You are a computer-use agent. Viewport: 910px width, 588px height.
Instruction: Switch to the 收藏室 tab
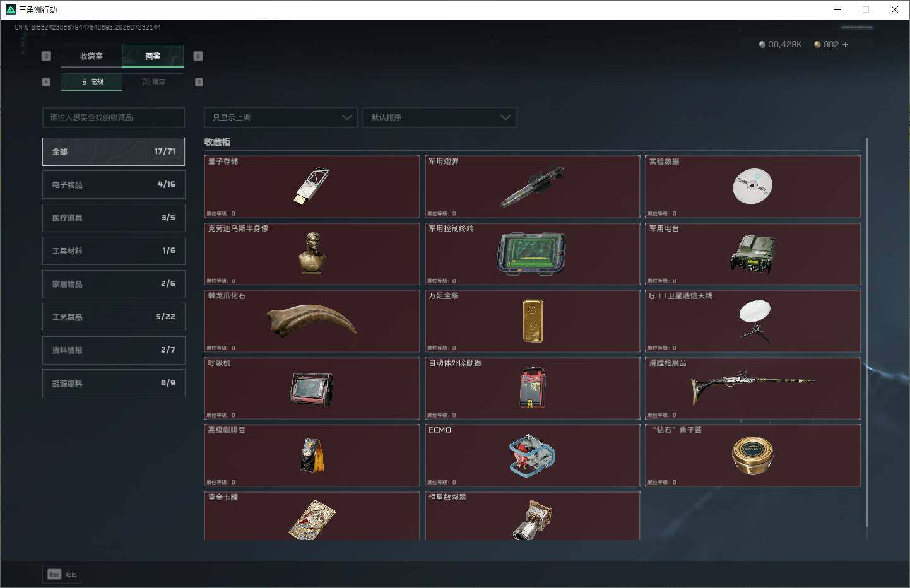click(92, 56)
